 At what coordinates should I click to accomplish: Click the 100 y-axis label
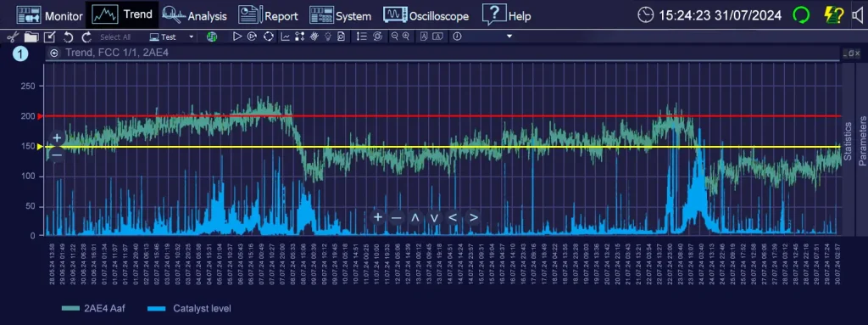[x=27, y=177]
